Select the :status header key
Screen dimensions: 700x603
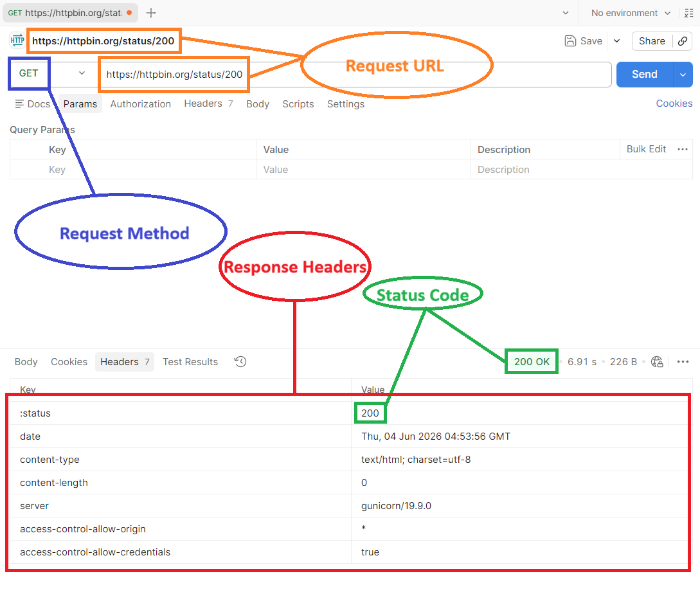tap(35, 413)
